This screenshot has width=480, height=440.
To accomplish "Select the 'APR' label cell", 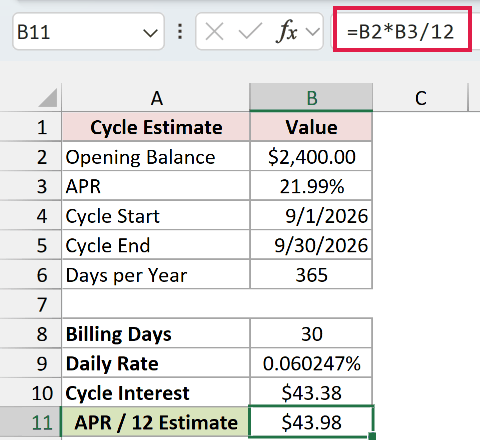I will pyautogui.click(x=156, y=186).
